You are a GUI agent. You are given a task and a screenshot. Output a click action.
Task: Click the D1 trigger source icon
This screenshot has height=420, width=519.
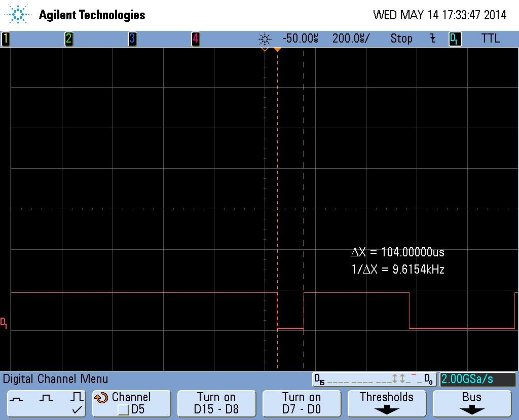[455, 39]
